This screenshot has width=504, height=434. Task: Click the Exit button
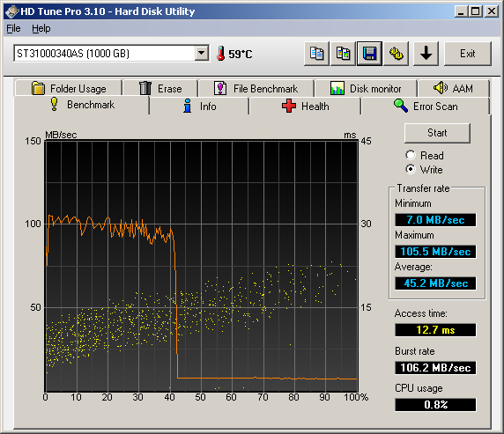[x=468, y=54]
